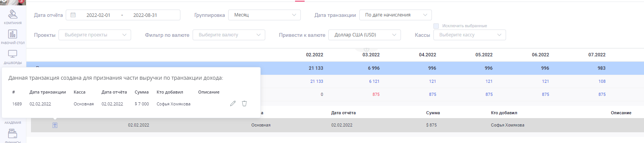Click the transaction icon in $ 875 row
This screenshot has width=644, height=143.
click(x=55, y=125)
